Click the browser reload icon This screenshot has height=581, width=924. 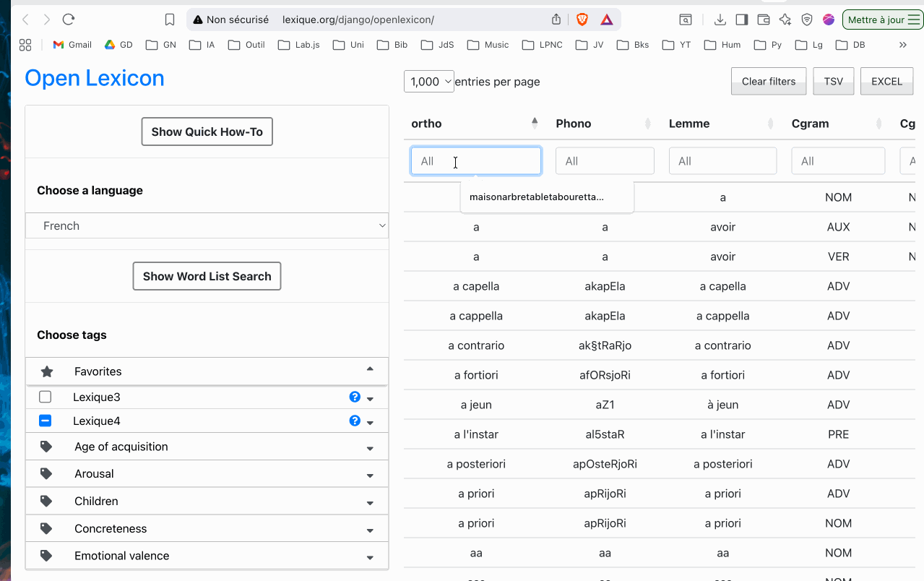(69, 20)
